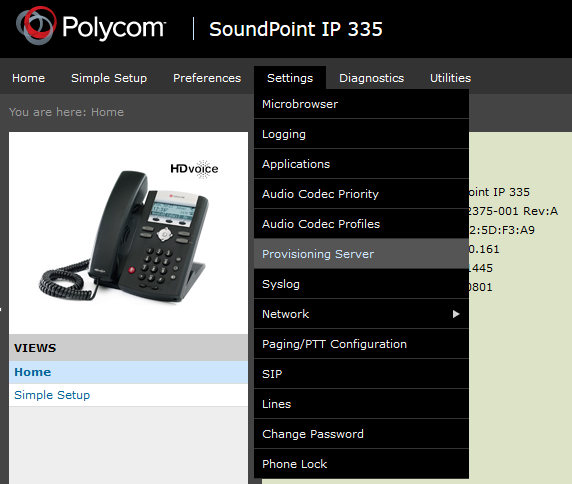Open the Preferences menu
The width and height of the screenshot is (572, 484).
[x=207, y=78]
